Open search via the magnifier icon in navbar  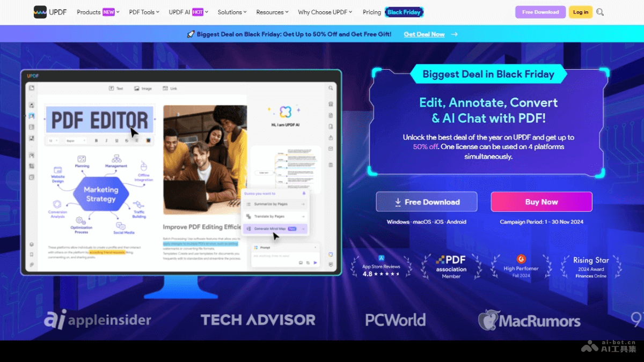600,12
